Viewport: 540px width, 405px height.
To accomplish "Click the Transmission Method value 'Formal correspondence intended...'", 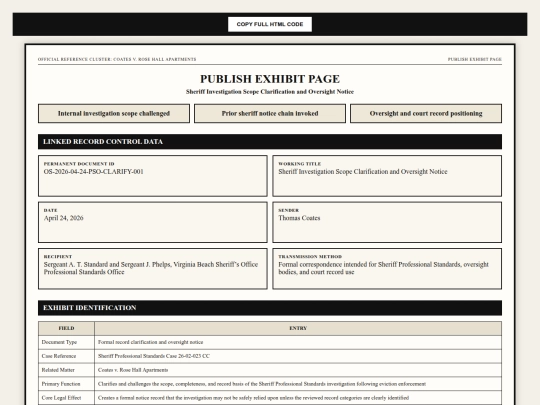I will [x=383, y=268].
